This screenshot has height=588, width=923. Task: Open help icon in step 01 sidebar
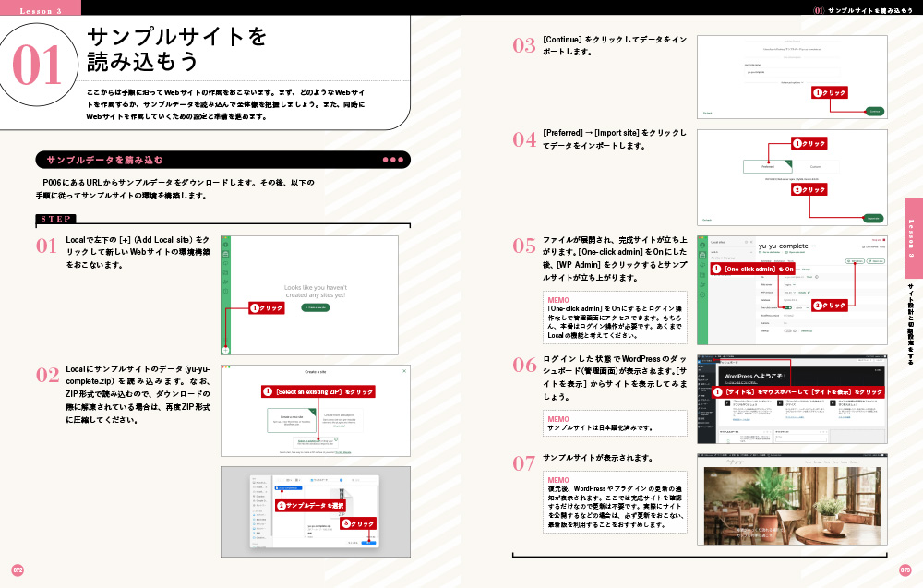[x=225, y=292]
